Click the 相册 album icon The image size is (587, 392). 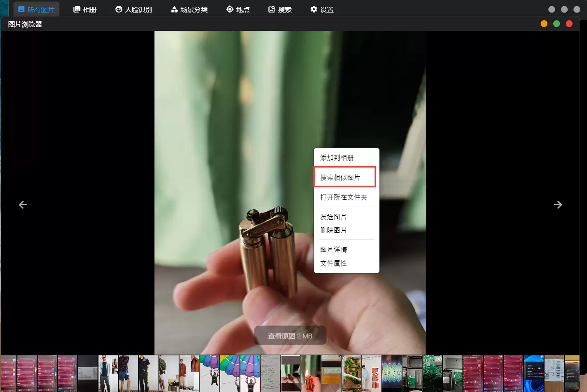click(76, 9)
